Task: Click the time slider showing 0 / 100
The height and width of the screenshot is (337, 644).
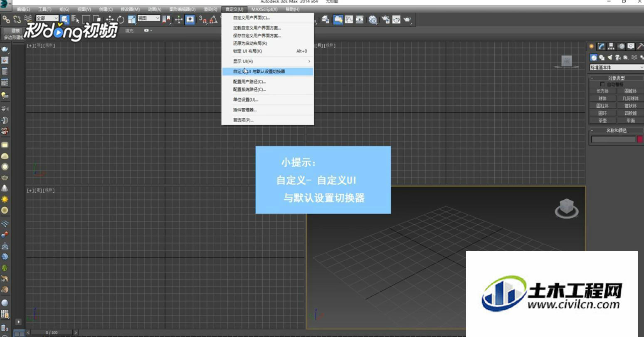Action: point(52,332)
